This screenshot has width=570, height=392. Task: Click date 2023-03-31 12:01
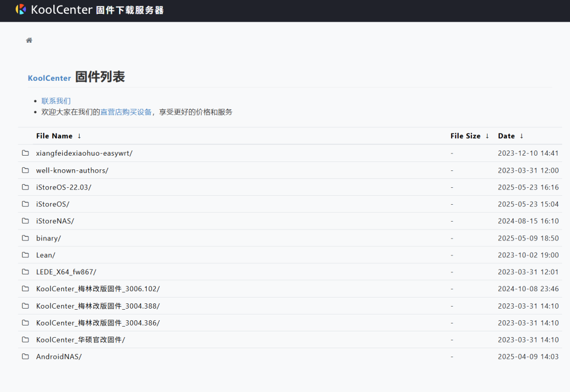(x=528, y=272)
